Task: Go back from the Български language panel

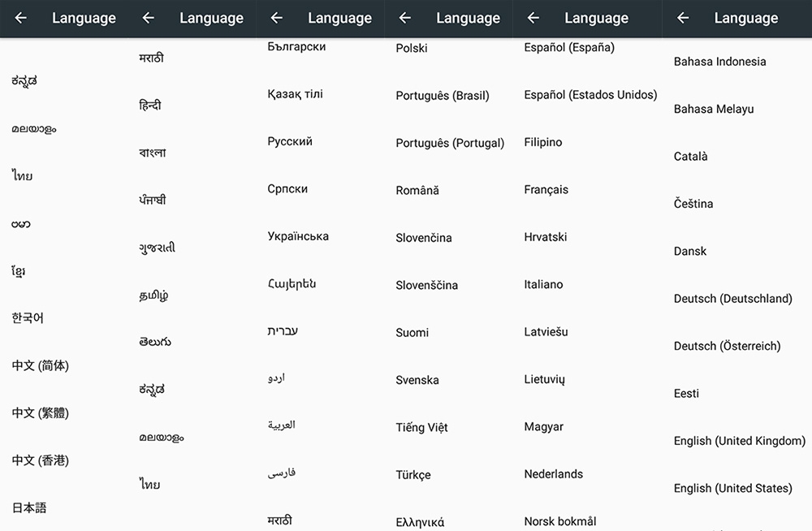Action: pos(277,18)
